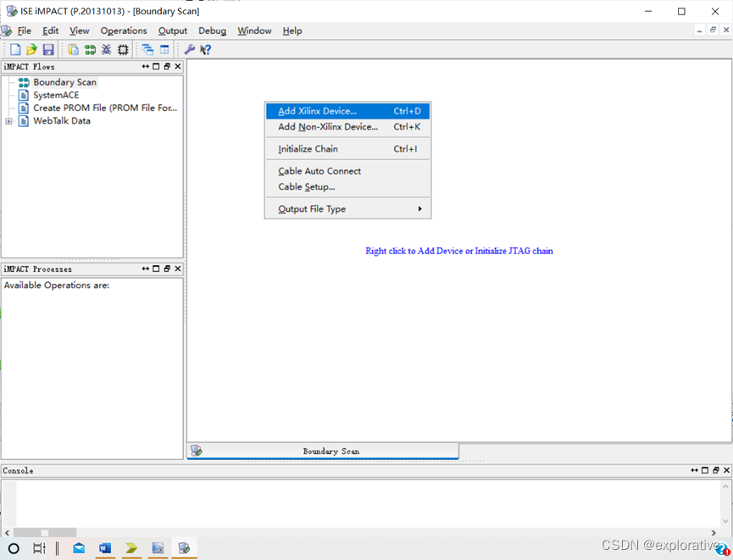This screenshot has height=560, width=733.
Task: Cascade windows using toolbar icon
Action: 147,49
